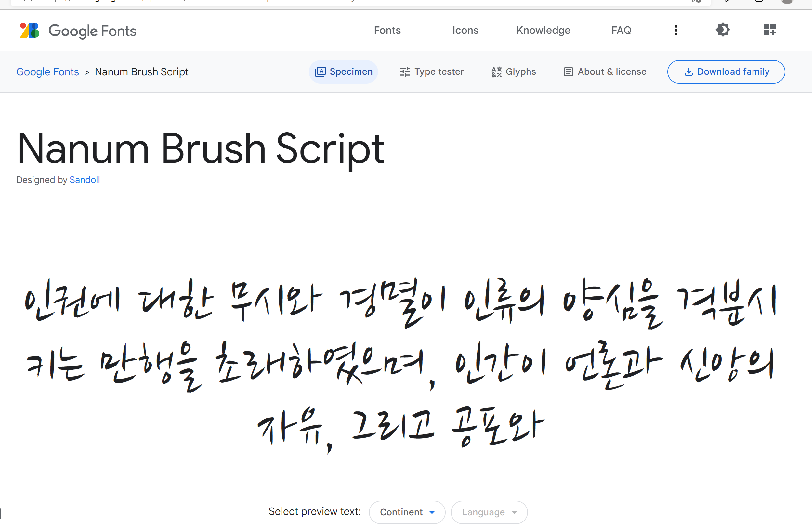Click the Specimen tab icon
812x527 pixels.
[x=321, y=71]
